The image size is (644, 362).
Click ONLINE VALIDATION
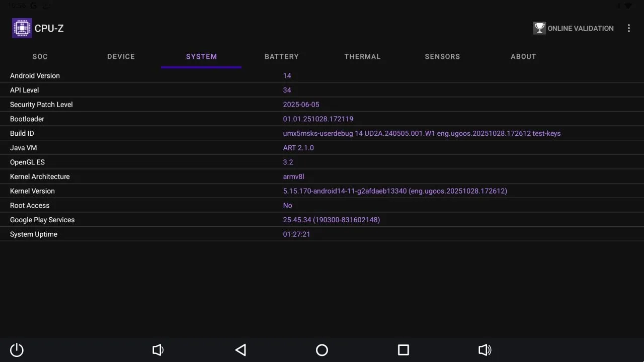click(x=581, y=28)
